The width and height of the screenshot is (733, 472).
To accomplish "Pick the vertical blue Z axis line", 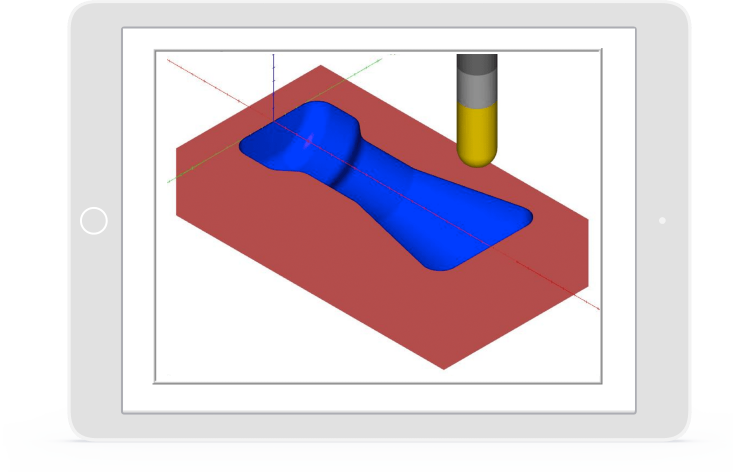I will [x=273, y=88].
